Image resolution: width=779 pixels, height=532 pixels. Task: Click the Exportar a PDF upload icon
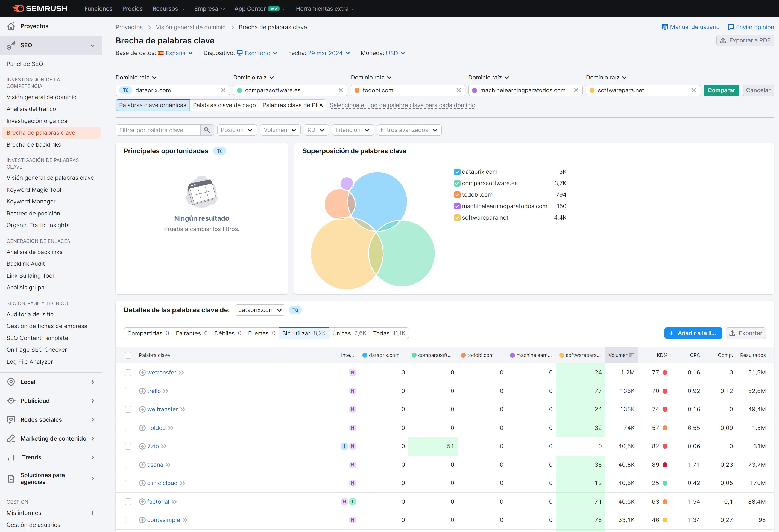(x=723, y=40)
